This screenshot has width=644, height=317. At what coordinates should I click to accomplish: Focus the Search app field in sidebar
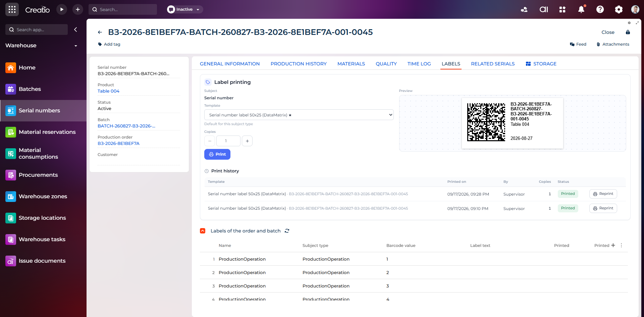point(37,30)
